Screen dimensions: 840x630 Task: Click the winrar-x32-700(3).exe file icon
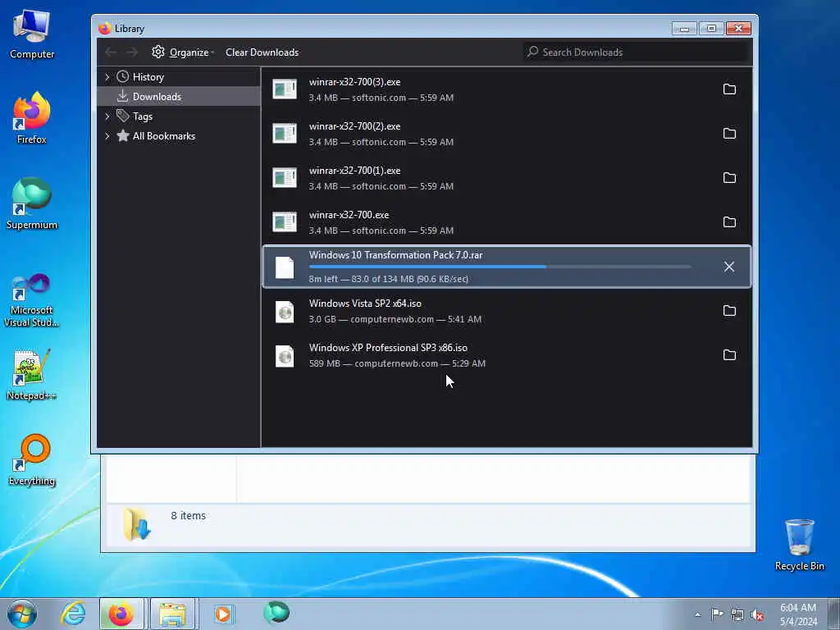tap(285, 89)
